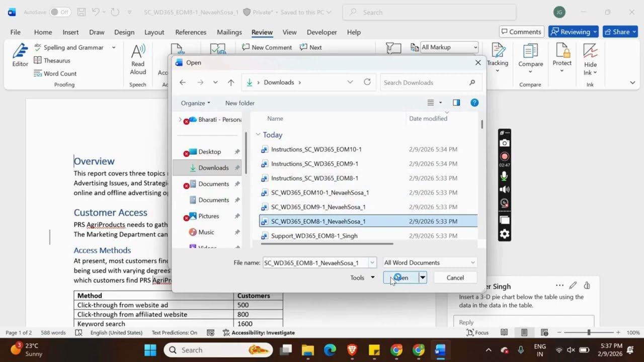Open the file type All Word Documents dropdown
The image size is (644, 362).
click(430, 262)
